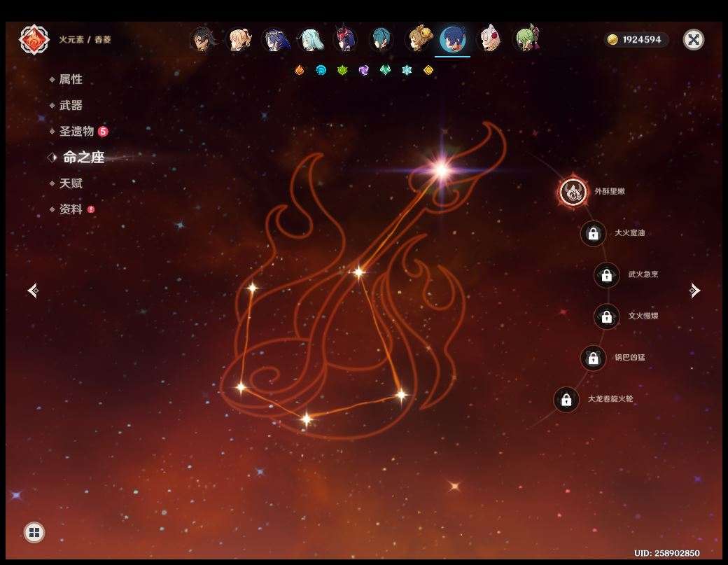Select the 命之座 constellation menu
The height and width of the screenshot is (565, 728).
coord(83,158)
